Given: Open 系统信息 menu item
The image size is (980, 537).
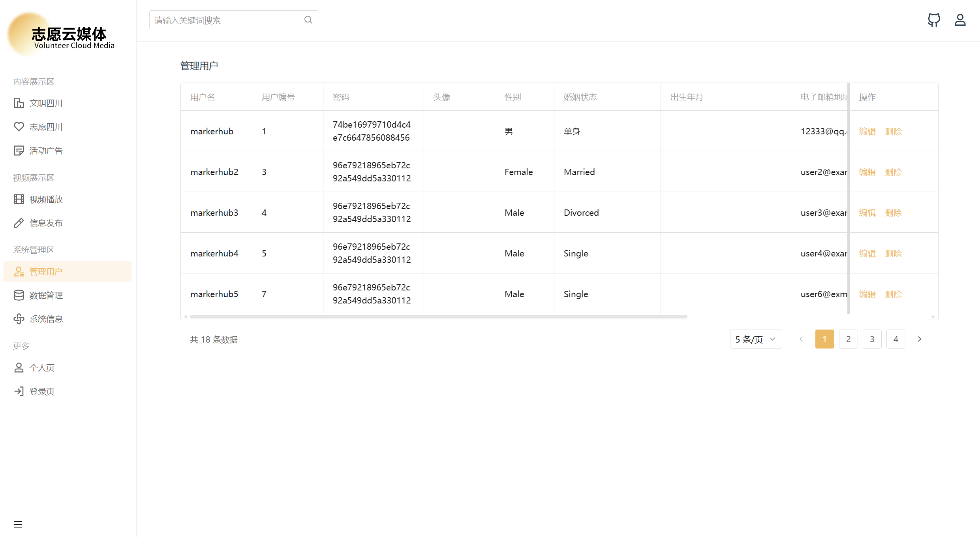Looking at the screenshot, I should pos(46,319).
